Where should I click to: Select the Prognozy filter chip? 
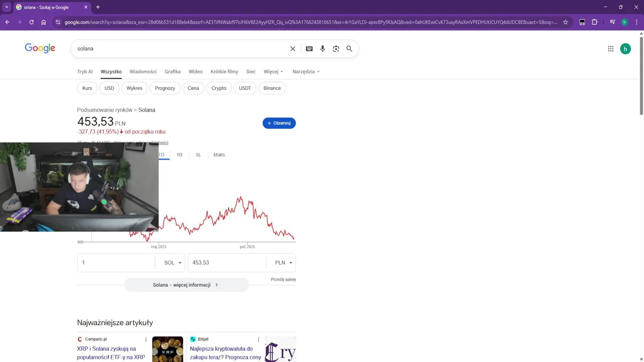pyautogui.click(x=165, y=88)
